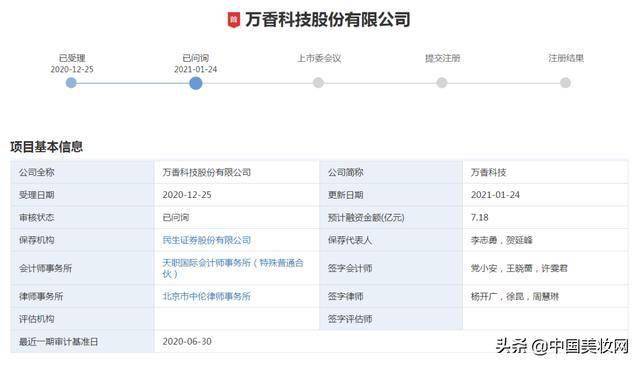This screenshot has height=365, width=640.
Task: Click the 公司简称 label cell
Action: pos(391,172)
